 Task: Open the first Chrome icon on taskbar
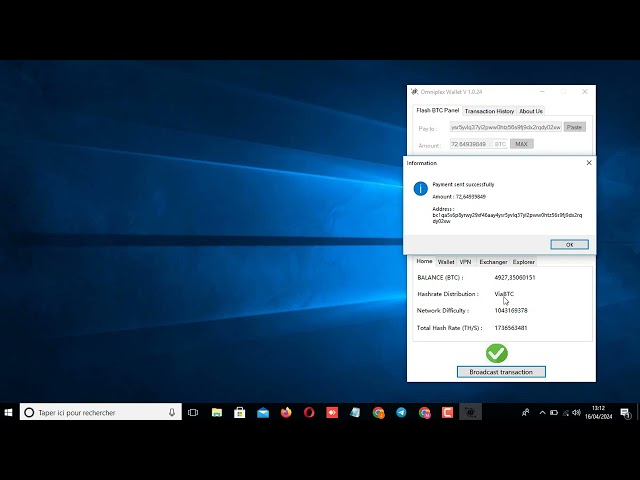[378, 413]
